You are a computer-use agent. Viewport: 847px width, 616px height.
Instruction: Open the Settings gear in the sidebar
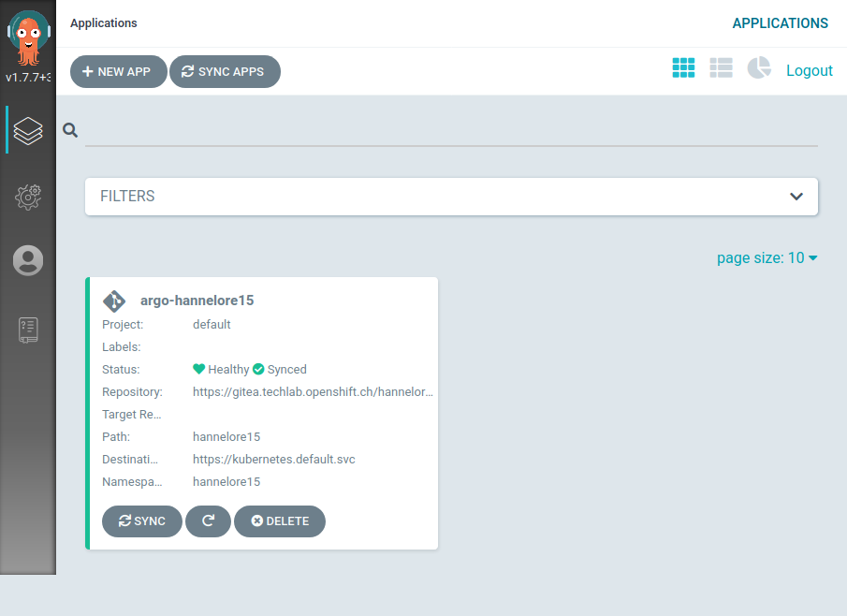[27, 197]
